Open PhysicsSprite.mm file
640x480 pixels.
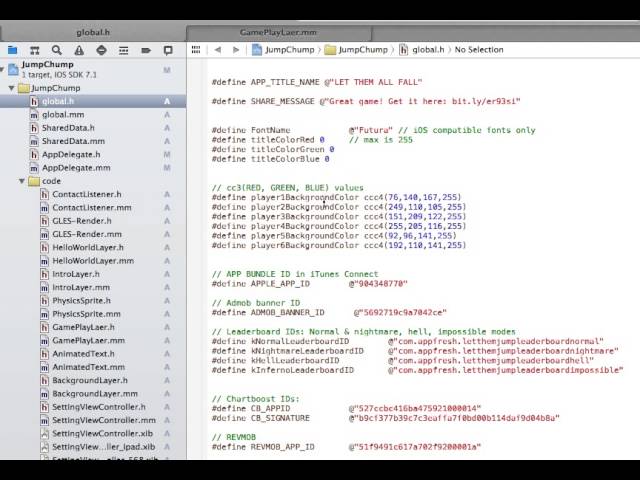pyautogui.click(x=87, y=314)
